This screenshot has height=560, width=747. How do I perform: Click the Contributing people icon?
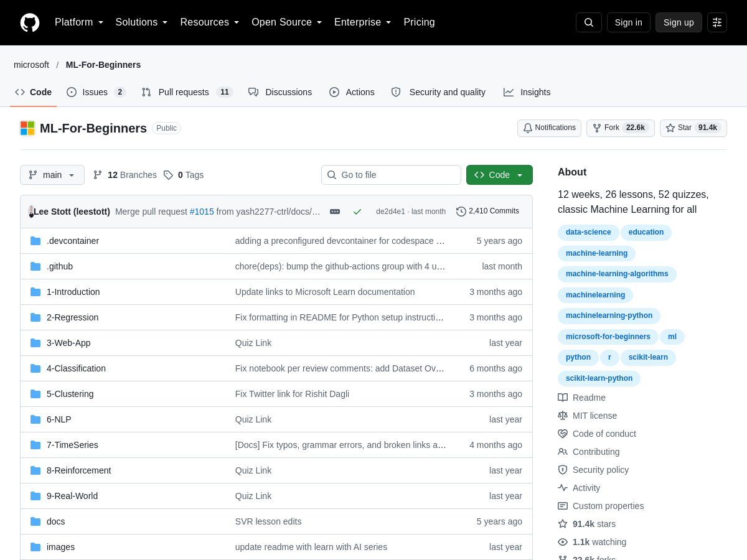coord(563,452)
